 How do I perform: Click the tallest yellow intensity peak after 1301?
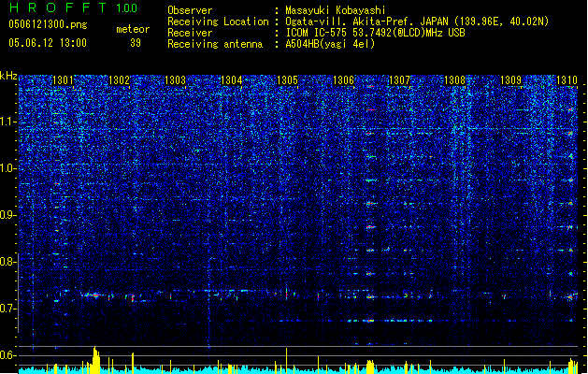tap(96, 360)
